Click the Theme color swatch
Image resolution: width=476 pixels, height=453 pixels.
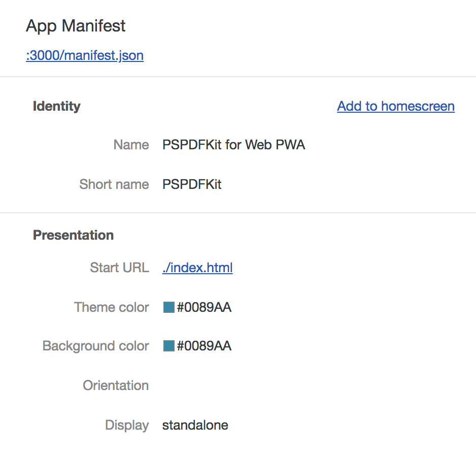pyautogui.click(x=168, y=307)
